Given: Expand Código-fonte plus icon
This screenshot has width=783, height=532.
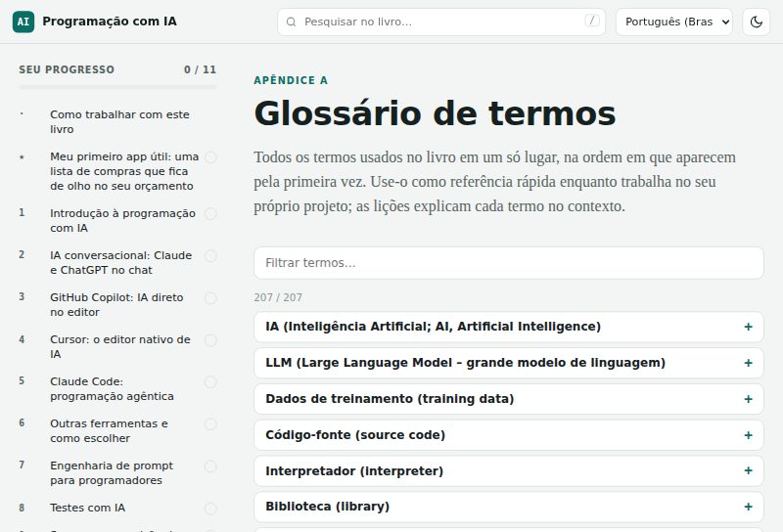Looking at the screenshot, I should tap(748, 435).
